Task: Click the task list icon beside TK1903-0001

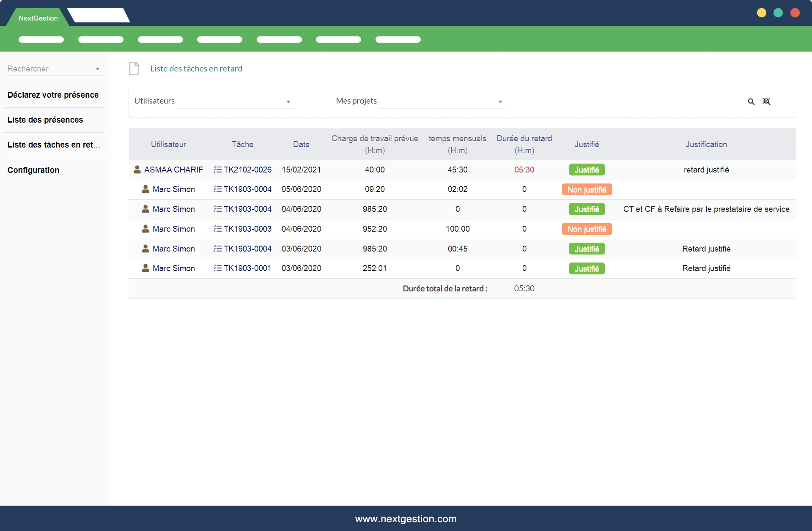Action: click(x=217, y=268)
